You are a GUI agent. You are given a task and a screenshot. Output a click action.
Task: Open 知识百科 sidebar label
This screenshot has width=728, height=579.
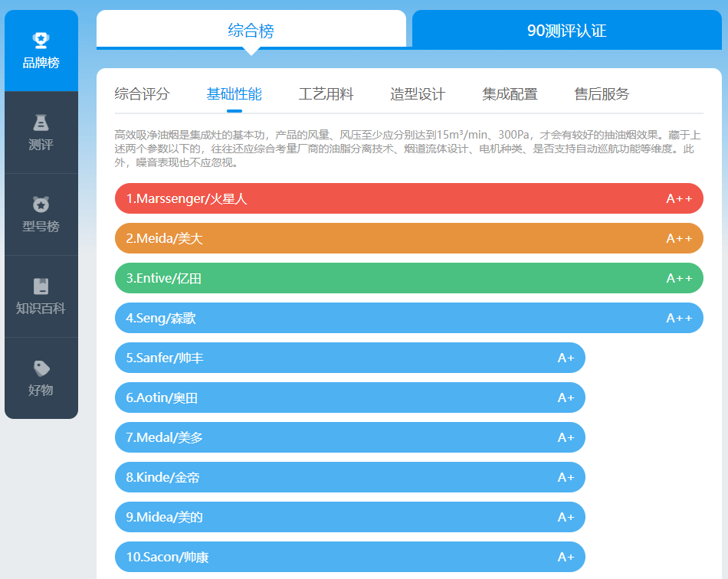tap(41, 308)
